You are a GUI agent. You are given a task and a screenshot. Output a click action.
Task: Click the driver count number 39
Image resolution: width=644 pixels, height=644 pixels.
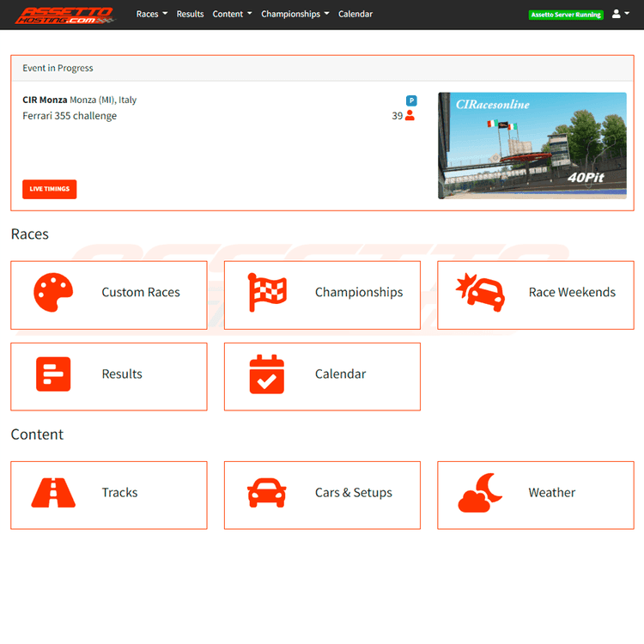pyautogui.click(x=397, y=116)
